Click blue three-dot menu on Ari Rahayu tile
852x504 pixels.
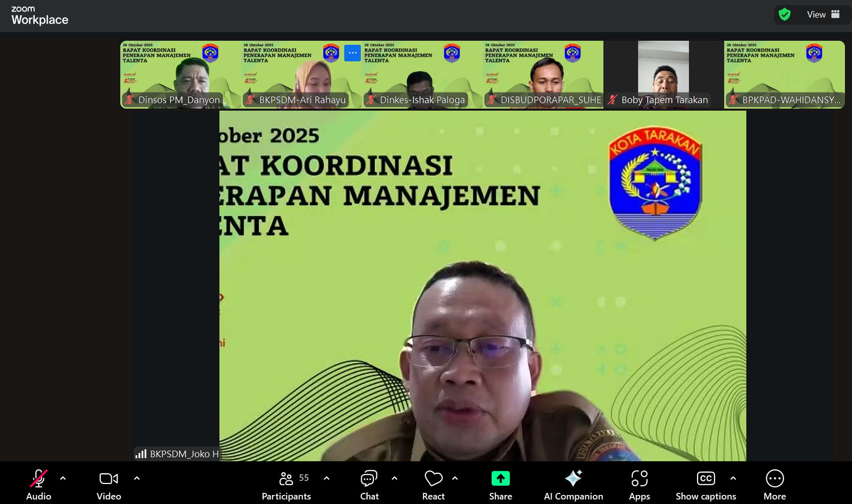pos(352,53)
